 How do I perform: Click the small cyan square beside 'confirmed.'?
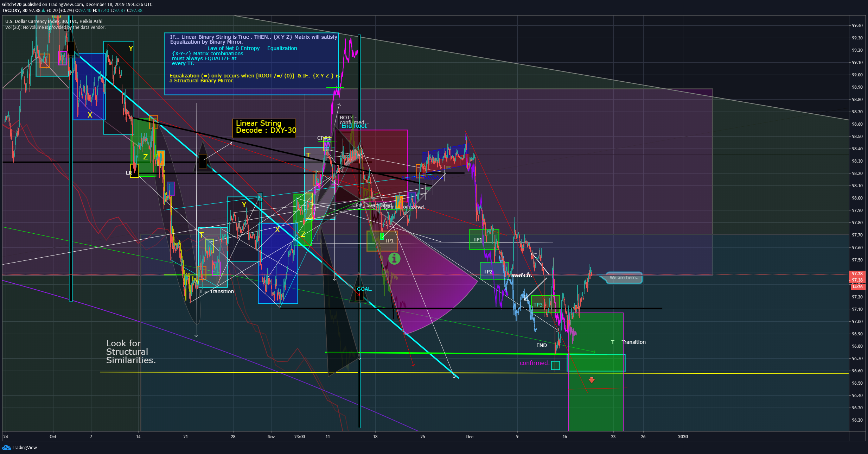coord(555,366)
